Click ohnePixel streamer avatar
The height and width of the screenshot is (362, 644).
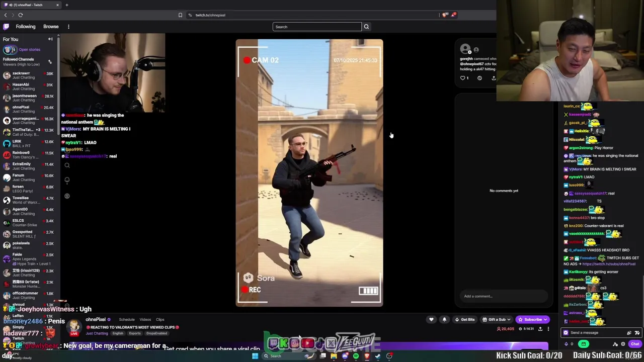pos(74,327)
